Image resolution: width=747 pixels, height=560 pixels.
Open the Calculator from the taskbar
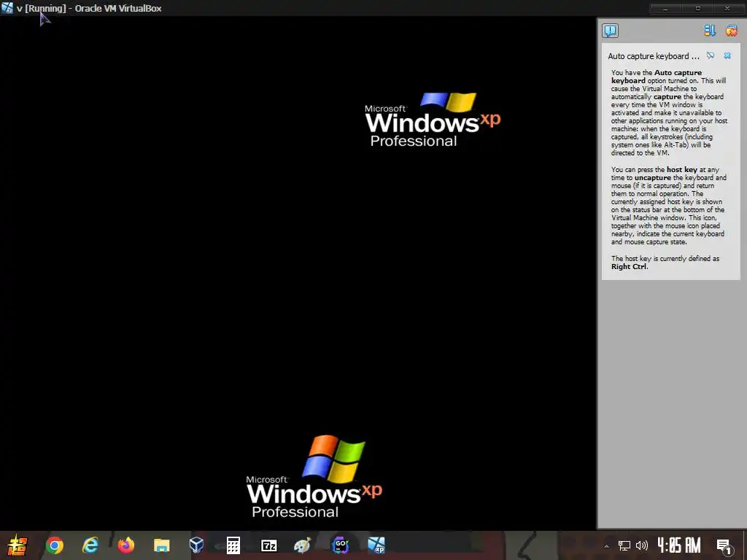pyautogui.click(x=233, y=545)
